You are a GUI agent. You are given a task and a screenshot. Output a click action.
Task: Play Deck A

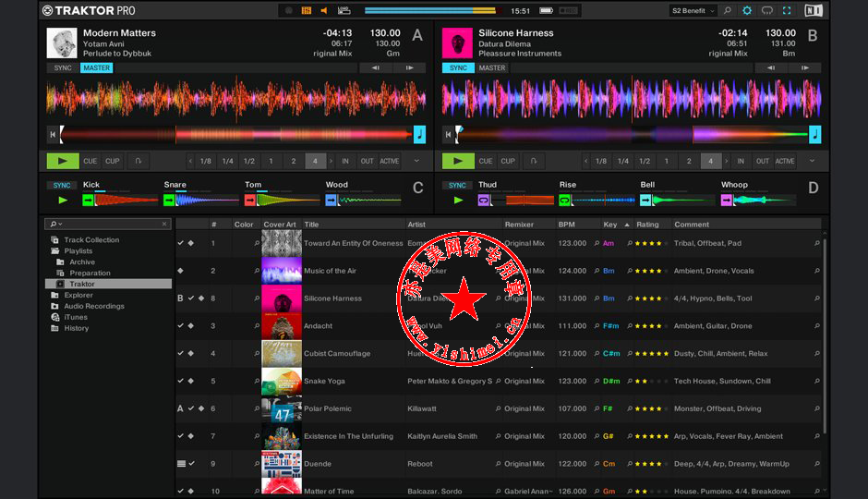(x=63, y=161)
